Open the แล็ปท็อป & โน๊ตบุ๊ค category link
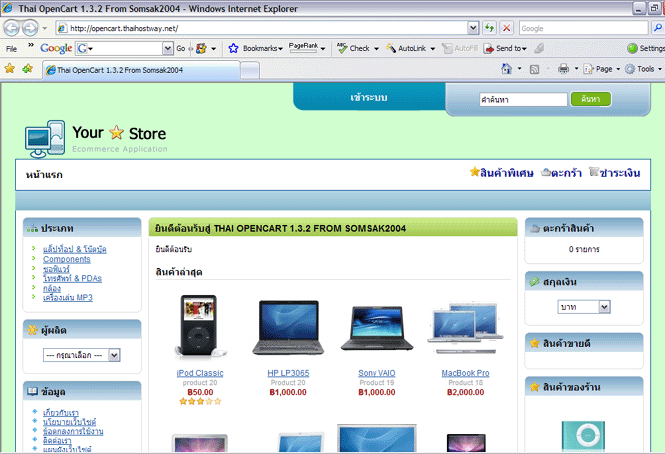 click(x=75, y=249)
